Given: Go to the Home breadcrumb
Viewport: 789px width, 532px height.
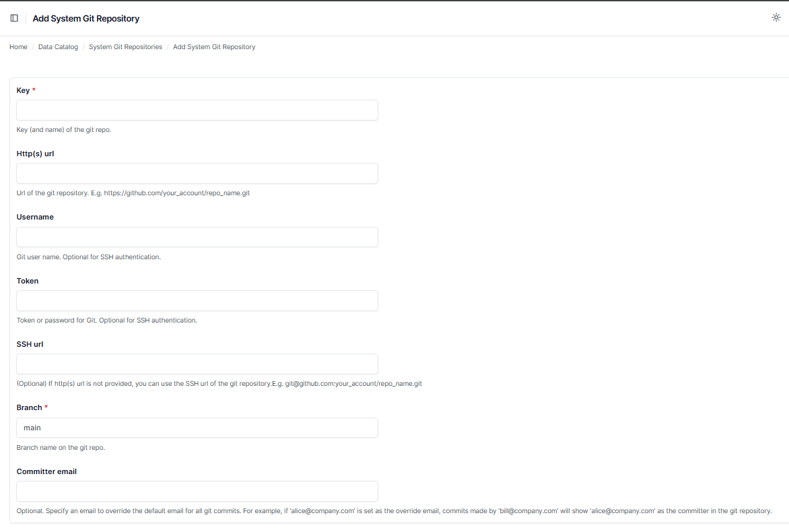Looking at the screenshot, I should (x=18, y=47).
